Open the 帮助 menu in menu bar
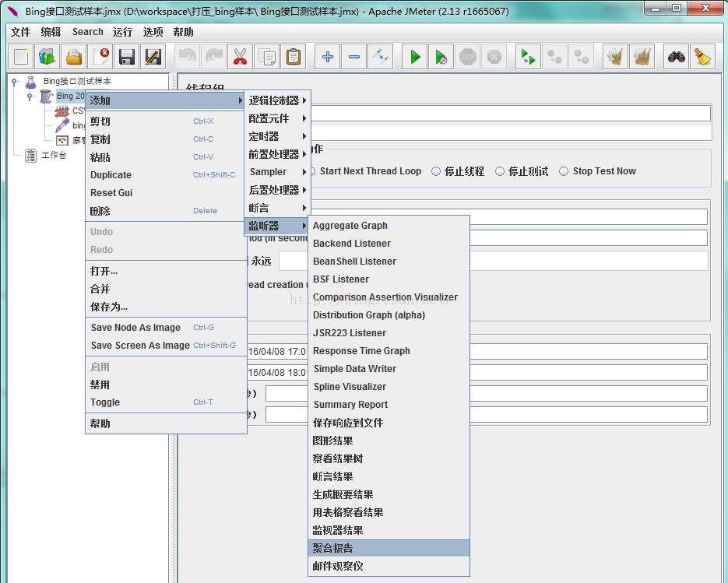 [x=183, y=32]
